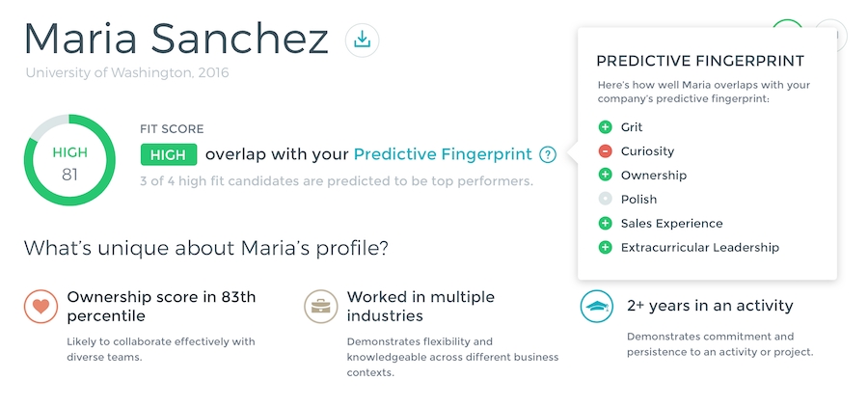This screenshot has height=407, width=868.
Task: Click the gray dot next to Polish
Action: [x=605, y=200]
